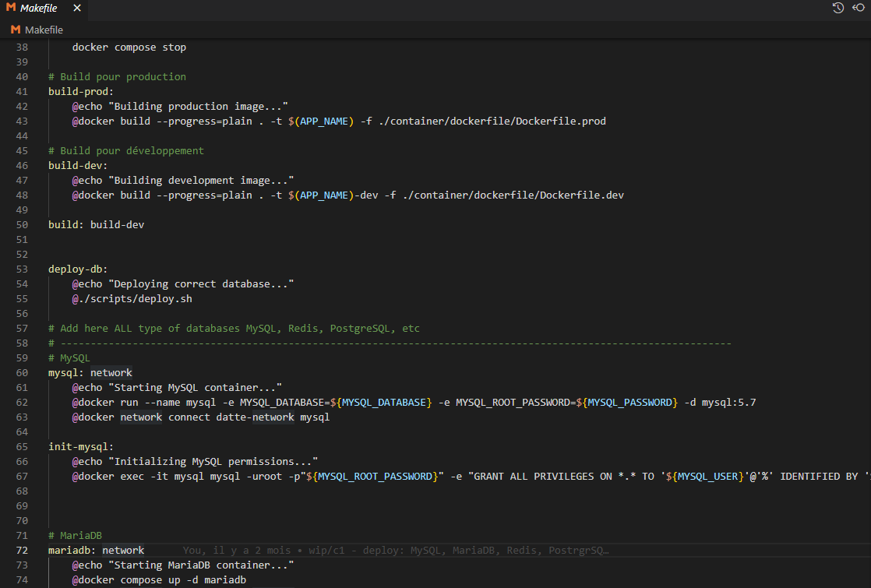The width and height of the screenshot is (871, 588).
Task: Click APP_NAME variable on build-prod line
Action: point(323,121)
